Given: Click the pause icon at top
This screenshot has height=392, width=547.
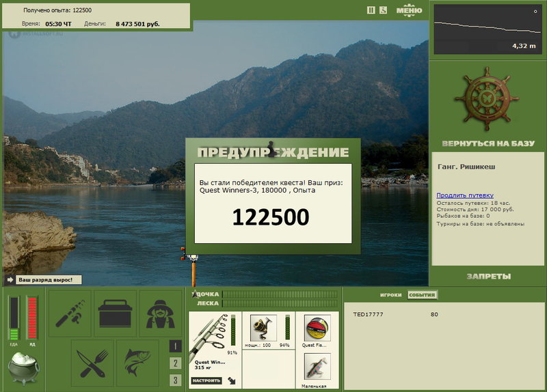Looking at the screenshot, I should (371, 10).
